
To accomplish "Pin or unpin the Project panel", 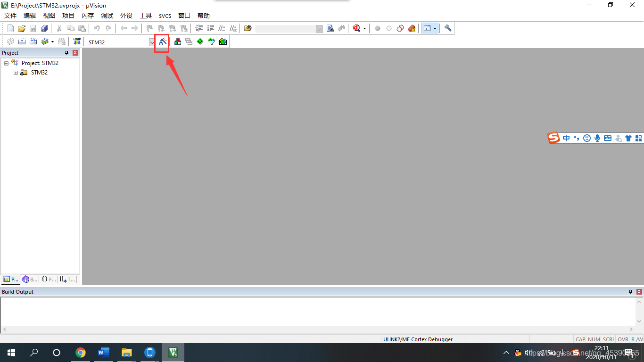I will 67,53.
